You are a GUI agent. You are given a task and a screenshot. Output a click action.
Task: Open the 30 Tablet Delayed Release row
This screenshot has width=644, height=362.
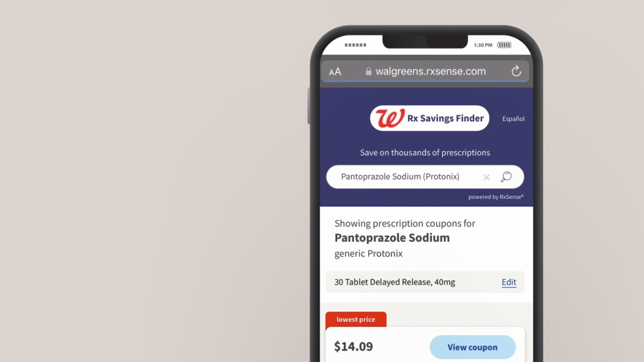425,282
